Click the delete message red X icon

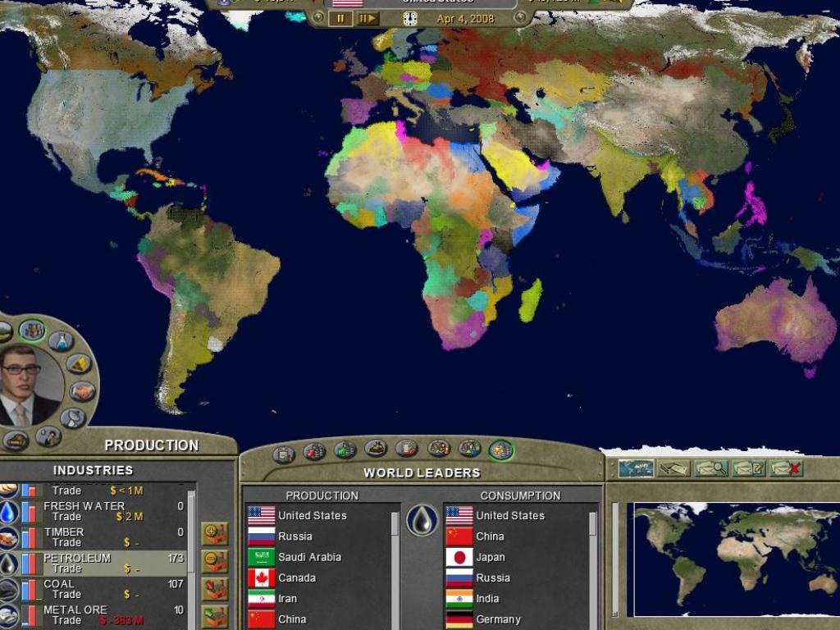[x=786, y=468]
